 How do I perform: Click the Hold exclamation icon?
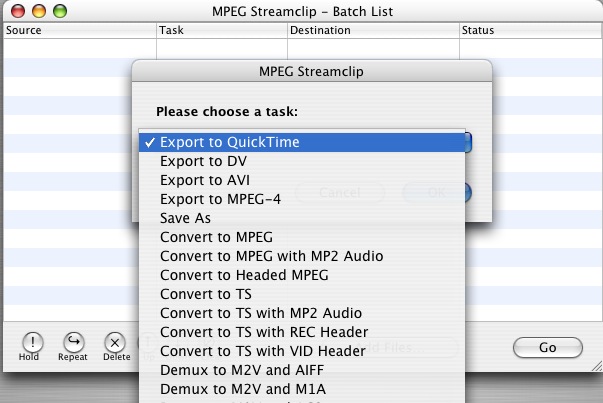[33, 342]
